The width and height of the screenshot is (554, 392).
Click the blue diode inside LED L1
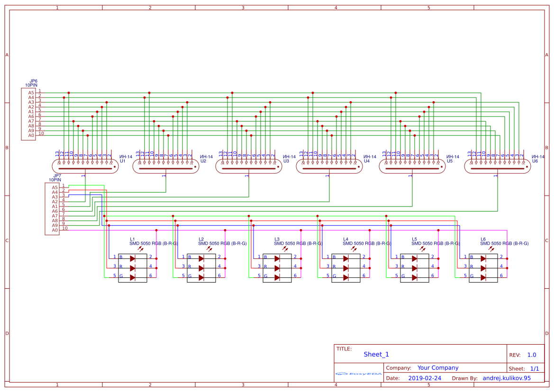click(x=133, y=258)
